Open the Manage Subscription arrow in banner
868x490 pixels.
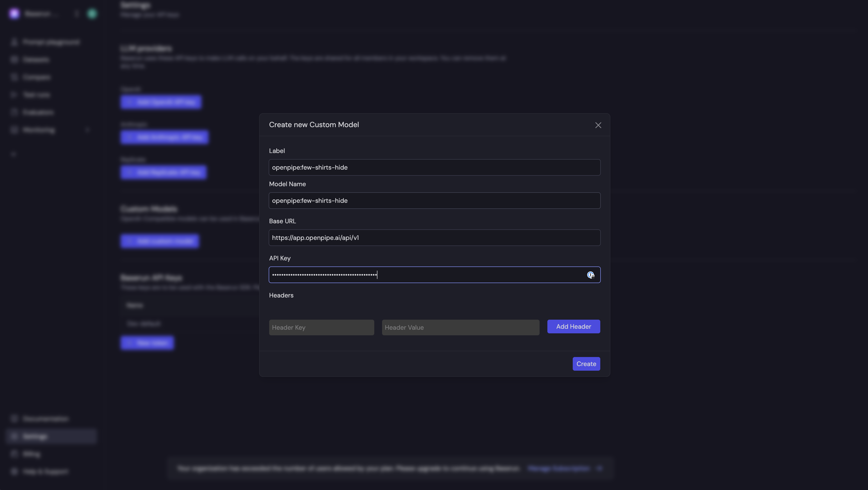(600, 468)
